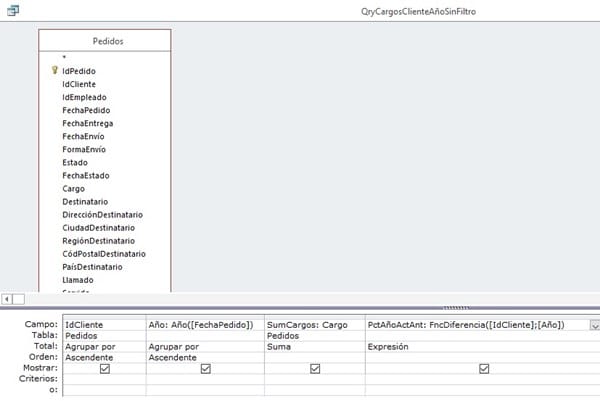Click the empty Orden cell under SumCargos
The image size is (600, 401).
tap(315, 357)
